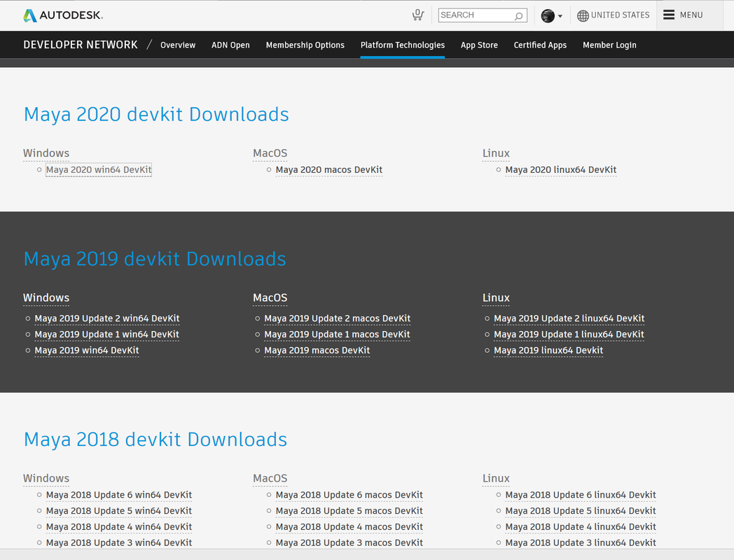
Task: Download Maya 2018 Update 6 macos DevKit
Action: point(349,495)
